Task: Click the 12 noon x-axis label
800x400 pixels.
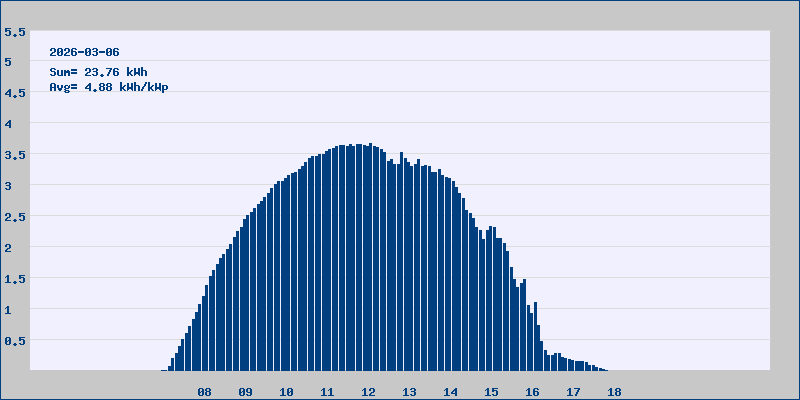Action: [369, 392]
